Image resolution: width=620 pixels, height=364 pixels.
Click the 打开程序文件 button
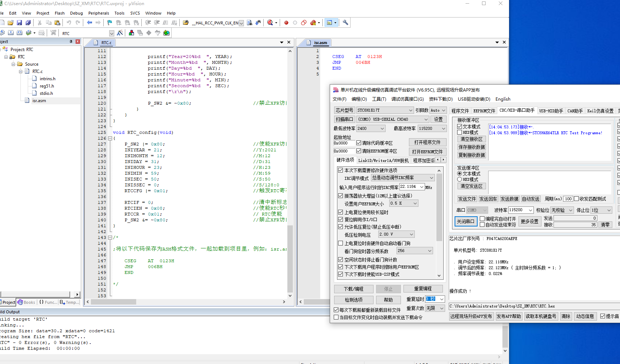(427, 142)
